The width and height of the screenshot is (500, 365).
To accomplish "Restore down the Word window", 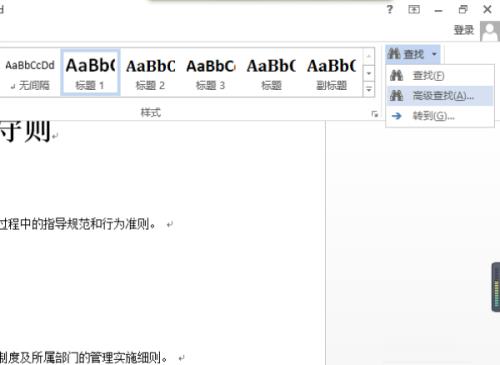I will point(463,9).
